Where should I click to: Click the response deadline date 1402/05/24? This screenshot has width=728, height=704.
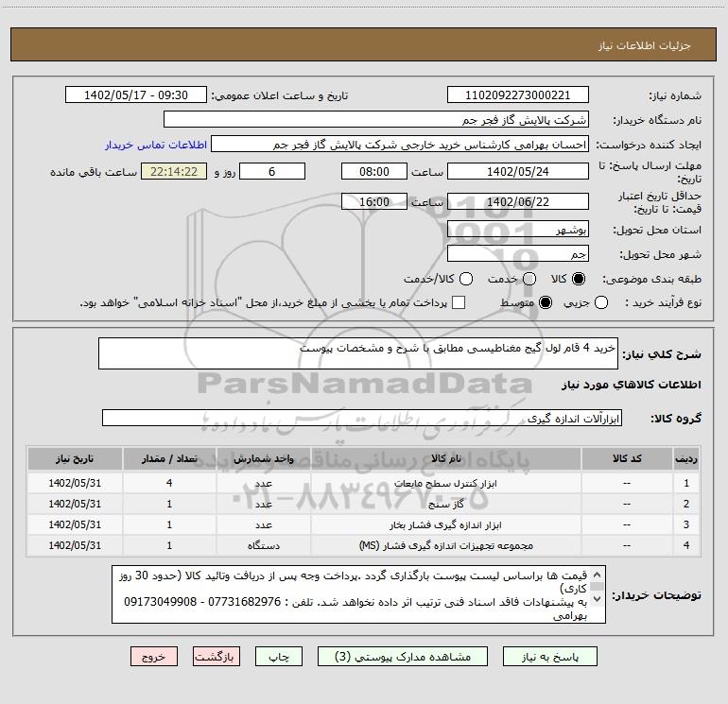coord(518,171)
